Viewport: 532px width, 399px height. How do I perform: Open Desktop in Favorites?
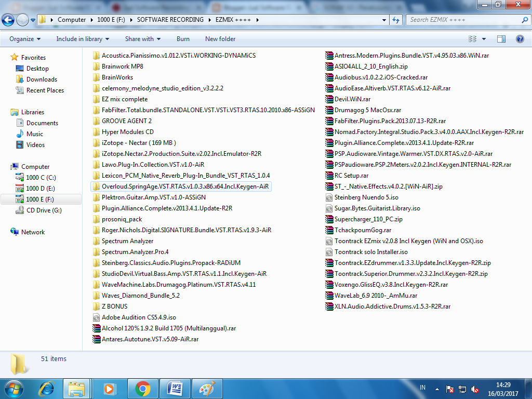37,69
